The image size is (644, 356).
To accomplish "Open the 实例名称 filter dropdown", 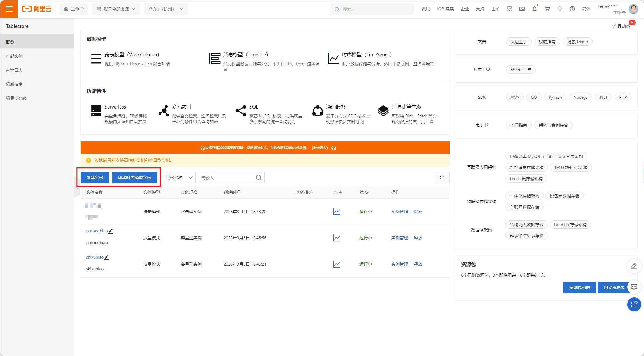I will [x=179, y=178].
